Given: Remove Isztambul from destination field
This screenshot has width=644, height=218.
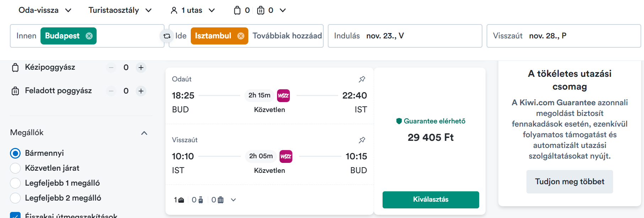Looking at the screenshot, I should tap(241, 36).
